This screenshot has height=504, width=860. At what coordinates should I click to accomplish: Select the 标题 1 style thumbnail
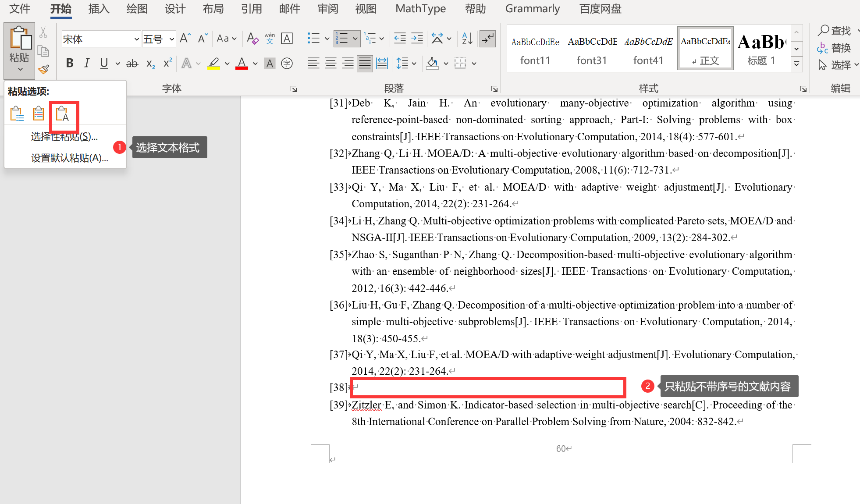tap(761, 49)
